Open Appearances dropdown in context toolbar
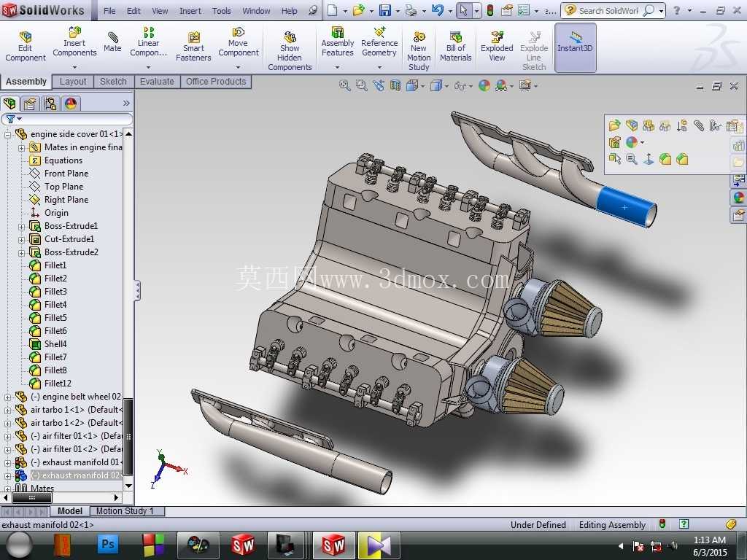The image size is (747, 560). 643,142
